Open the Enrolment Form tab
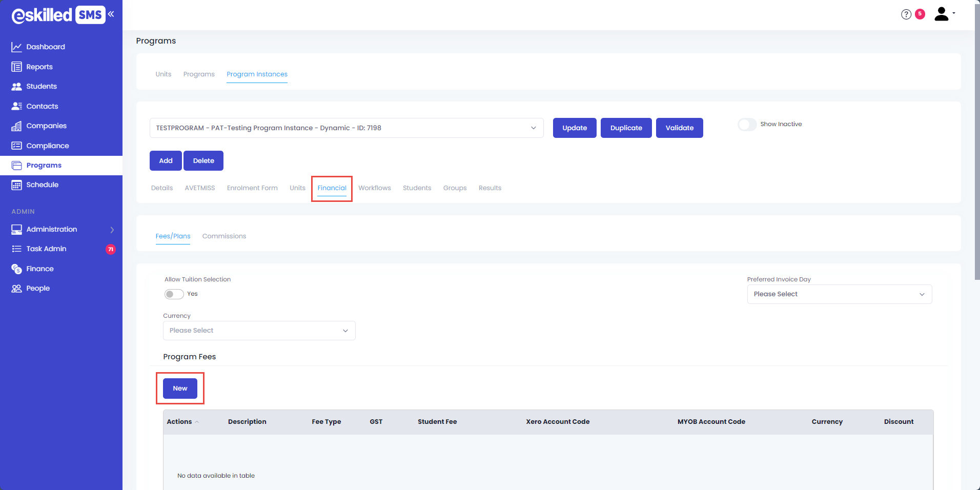Viewport: 980px width, 490px height. tap(252, 188)
